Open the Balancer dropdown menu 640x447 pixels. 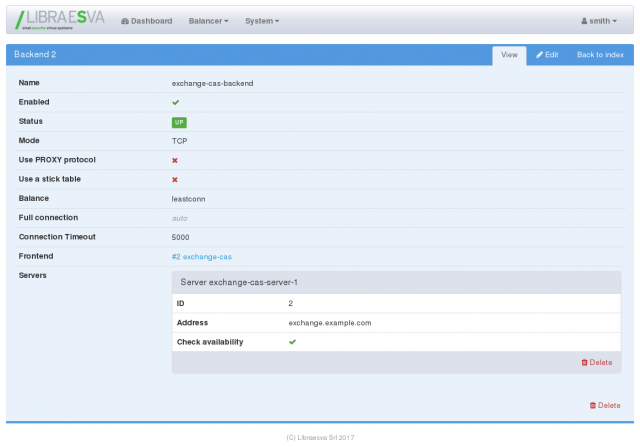208,21
